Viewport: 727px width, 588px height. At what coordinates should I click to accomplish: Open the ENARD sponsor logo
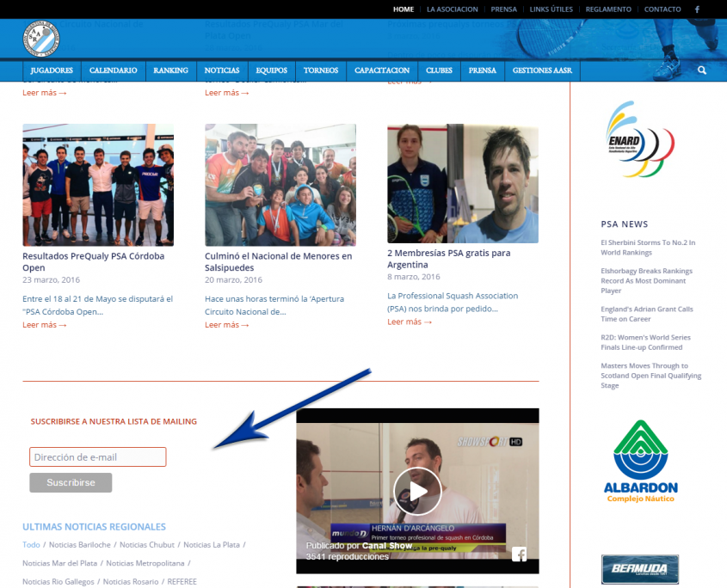point(640,139)
